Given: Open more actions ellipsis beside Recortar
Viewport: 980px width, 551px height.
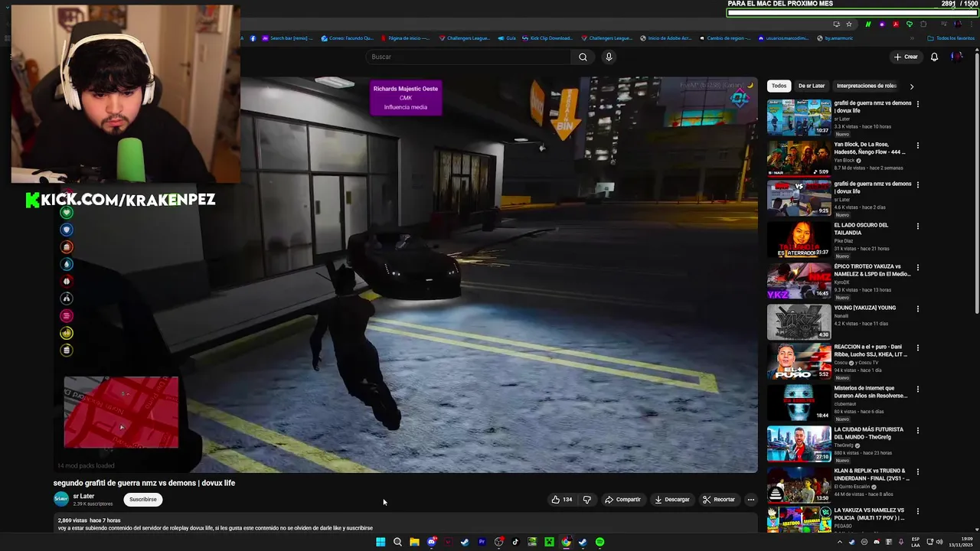Looking at the screenshot, I should [x=751, y=500].
